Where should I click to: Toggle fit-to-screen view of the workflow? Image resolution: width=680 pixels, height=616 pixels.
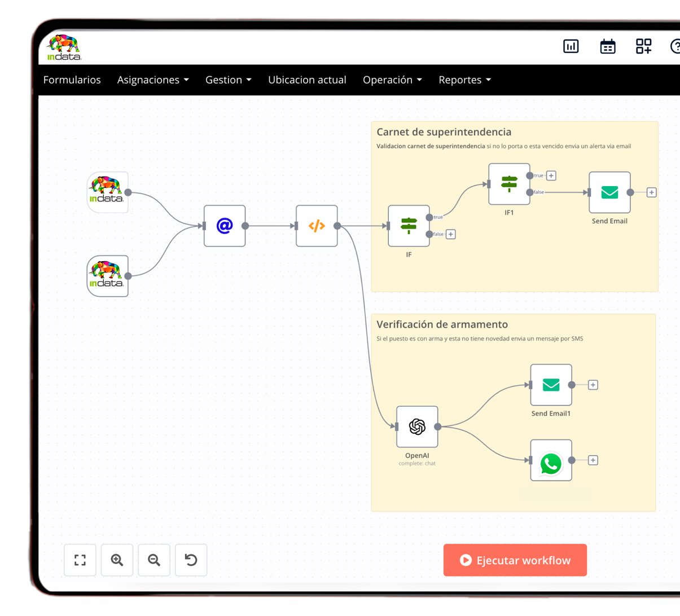[x=80, y=560]
